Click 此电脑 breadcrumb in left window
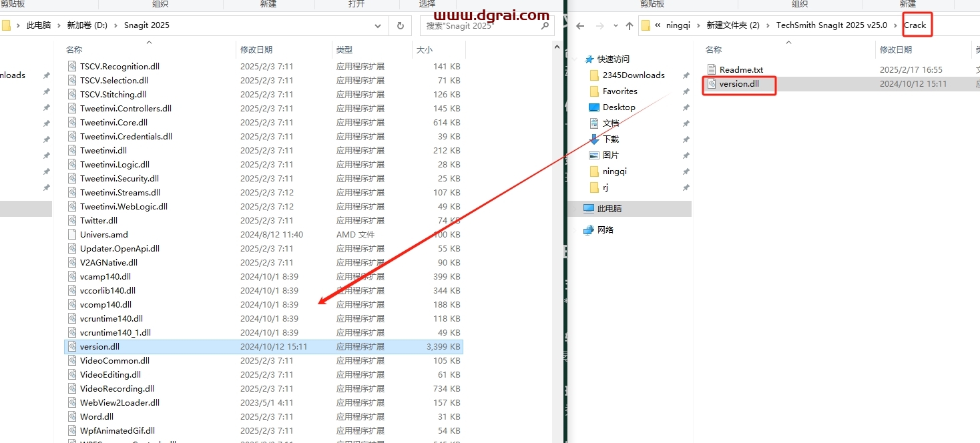980x443 pixels. click(x=39, y=25)
